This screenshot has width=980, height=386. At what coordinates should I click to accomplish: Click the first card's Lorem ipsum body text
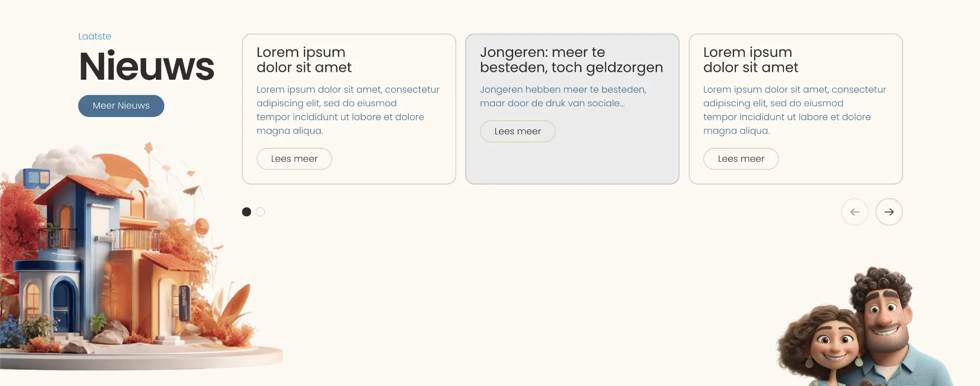point(348,110)
